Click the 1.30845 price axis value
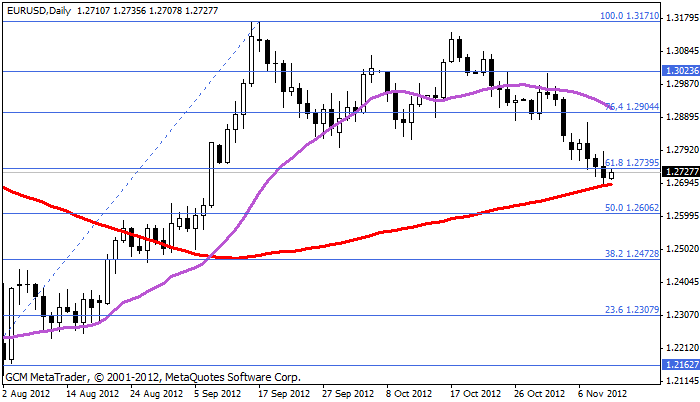Image resolution: width=700 pixels, height=402 pixels. coord(682,51)
